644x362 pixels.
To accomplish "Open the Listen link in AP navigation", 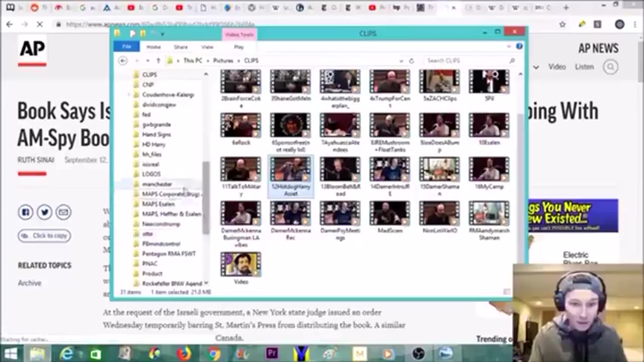I will click(584, 67).
